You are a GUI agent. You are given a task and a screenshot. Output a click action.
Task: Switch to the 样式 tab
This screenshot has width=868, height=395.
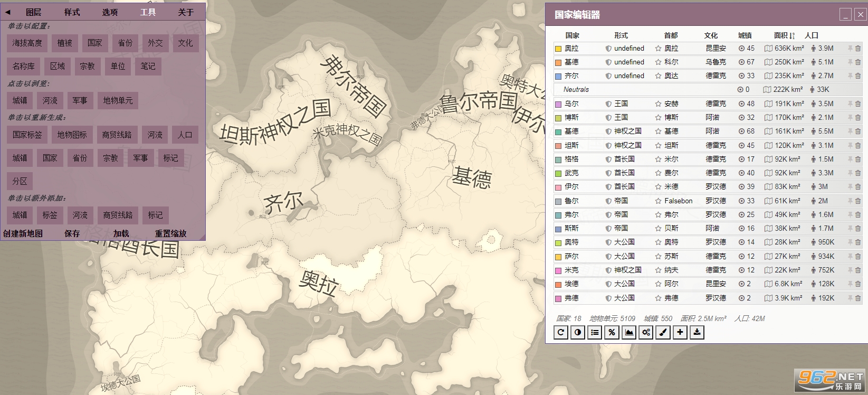(x=72, y=12)
